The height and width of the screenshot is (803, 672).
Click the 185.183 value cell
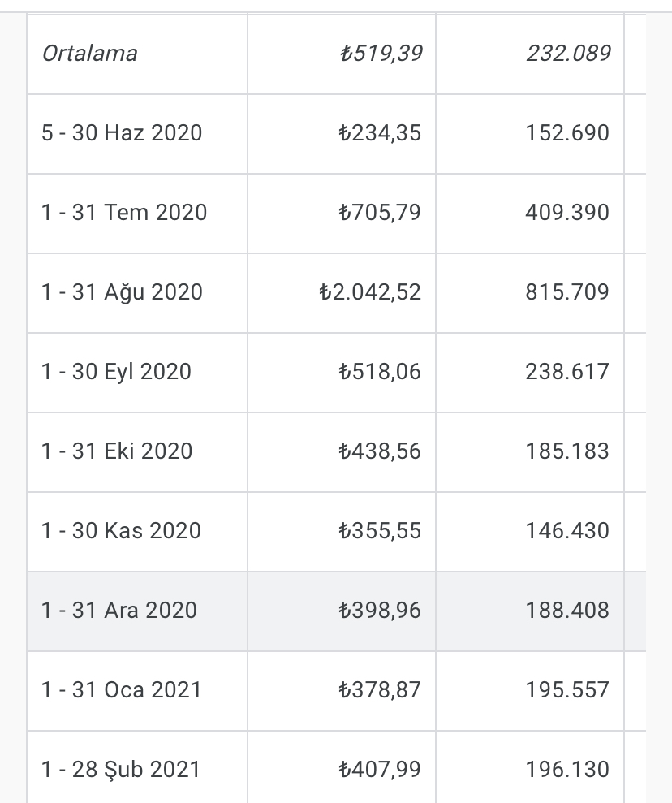point(530,452)
